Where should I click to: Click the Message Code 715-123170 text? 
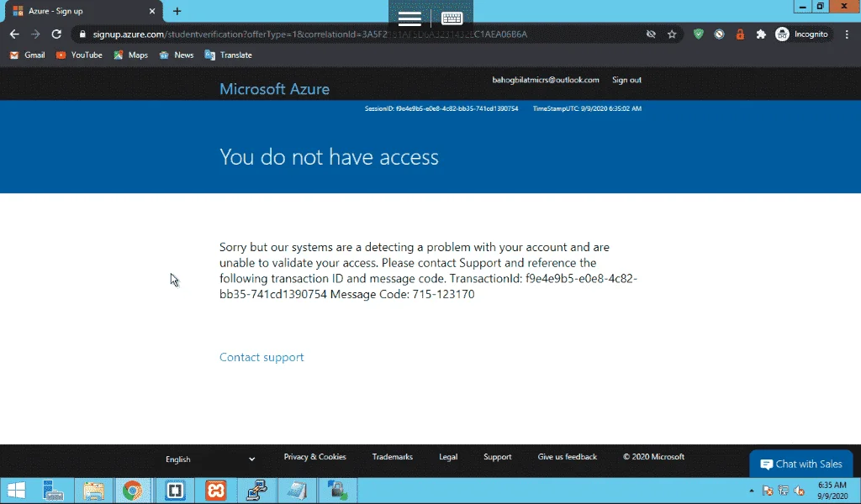402,294
